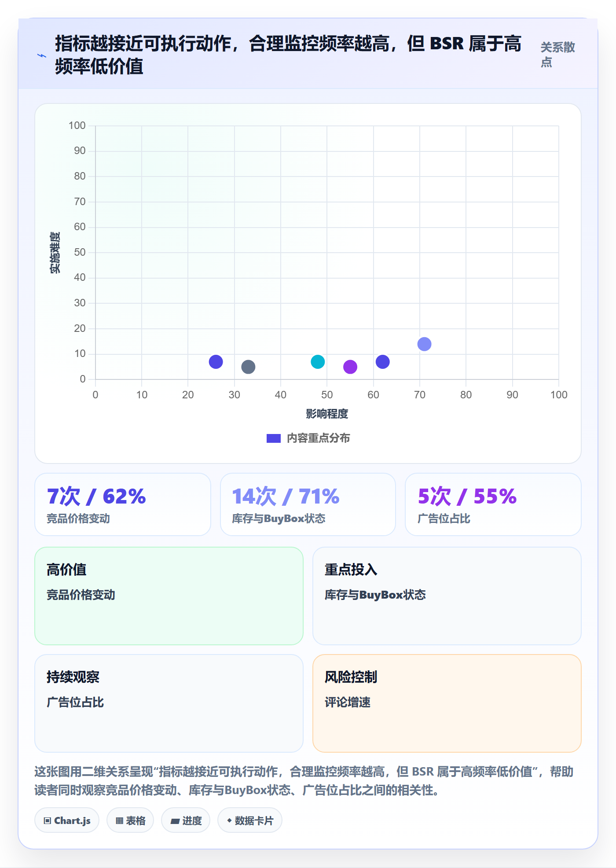Open the green '高价值' quadrant card

(x=169, y=596)
